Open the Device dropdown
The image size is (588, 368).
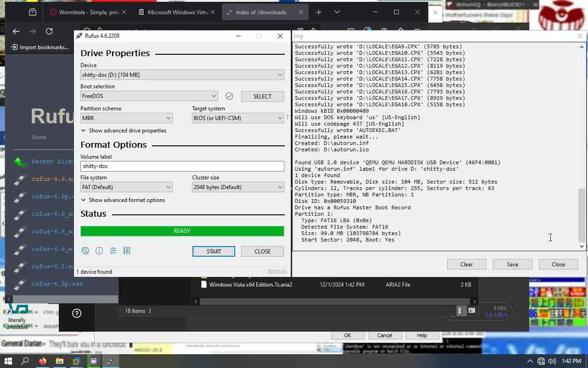[x=182, y=75]
